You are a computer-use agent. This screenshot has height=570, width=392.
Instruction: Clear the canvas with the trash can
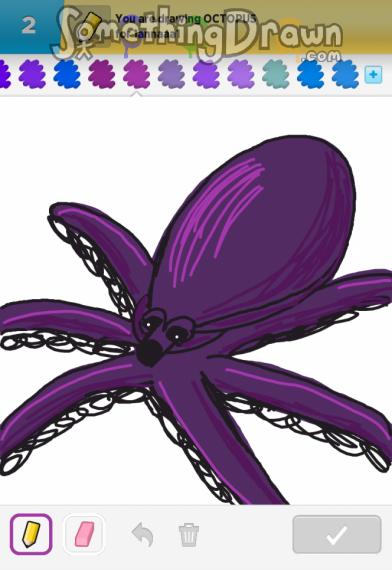(x=189, y=534)
